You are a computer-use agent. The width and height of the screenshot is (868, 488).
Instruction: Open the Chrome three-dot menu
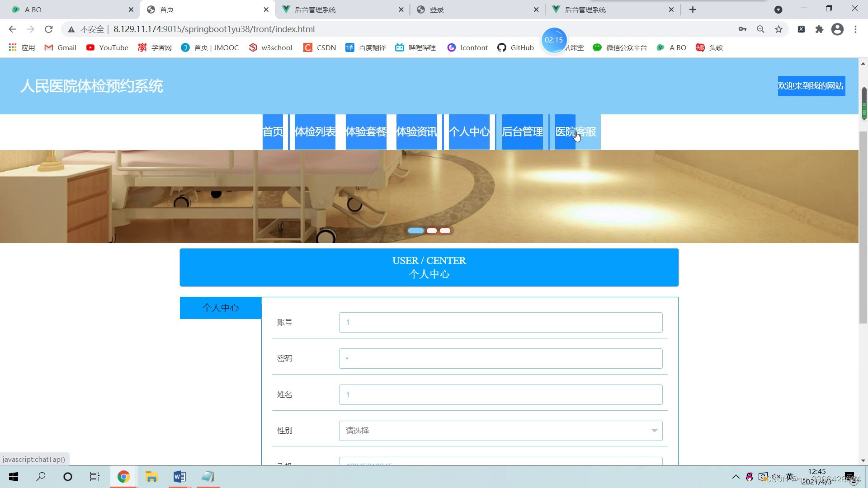(x=855, y=29)
